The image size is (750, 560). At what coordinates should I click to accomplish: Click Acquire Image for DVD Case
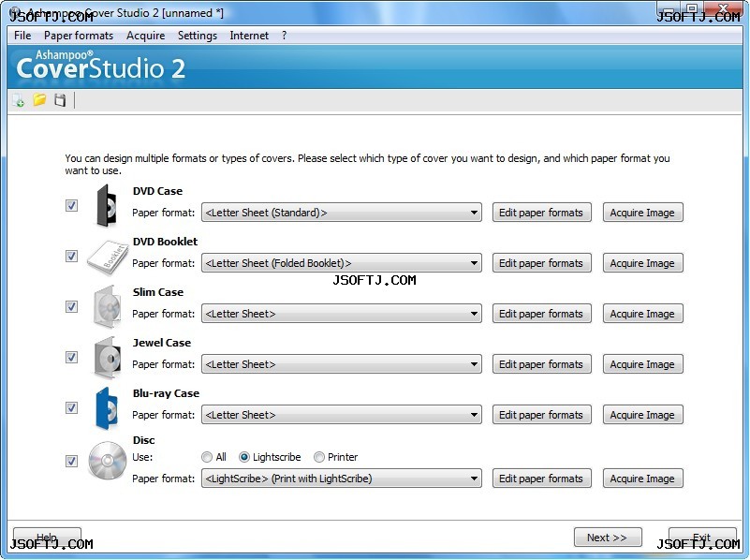click(x=643, y=213)
